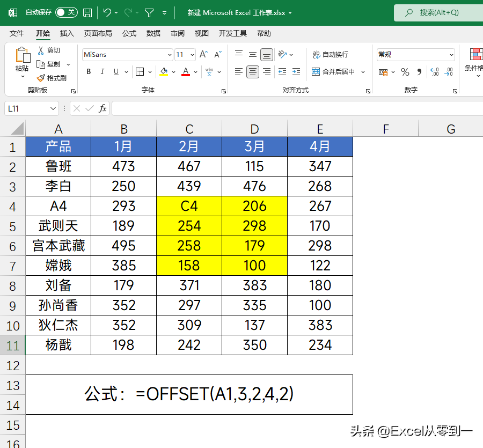Click the Excel app icon in title bar
The width and height of the screenshot is (483, 448).
click(13, 13)
